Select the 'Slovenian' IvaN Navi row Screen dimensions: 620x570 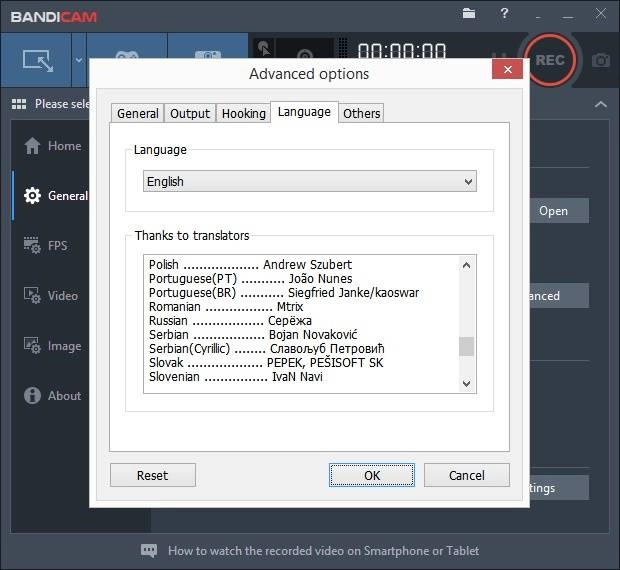coord(236,377)
